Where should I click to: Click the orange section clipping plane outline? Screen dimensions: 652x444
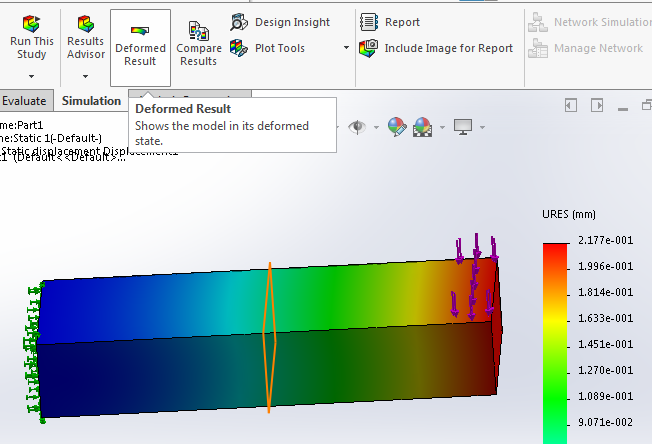(269, 338)
